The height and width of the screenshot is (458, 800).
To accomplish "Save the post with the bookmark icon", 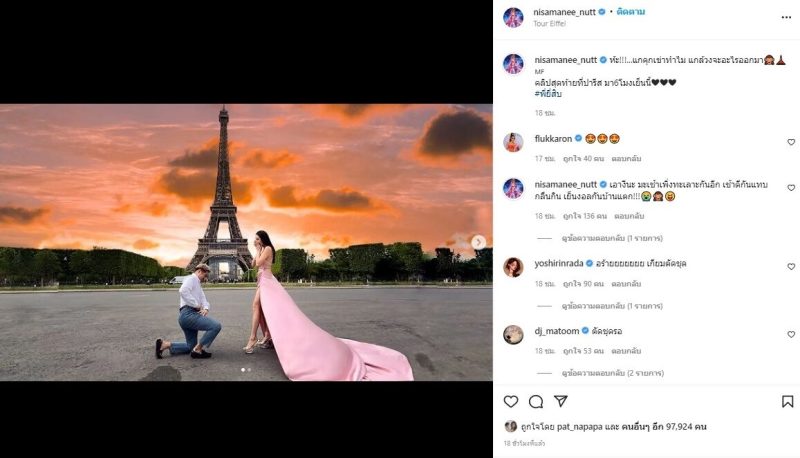I will [x=788, y=401].
